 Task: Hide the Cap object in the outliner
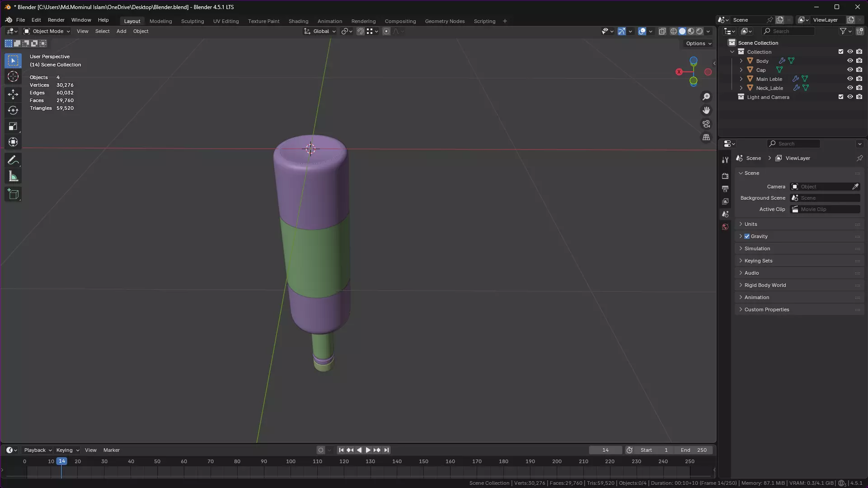(x=850, y=70)
